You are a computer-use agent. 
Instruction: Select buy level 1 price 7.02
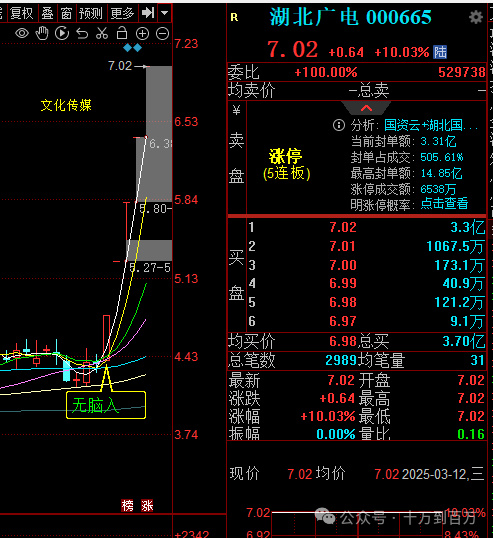(343, 227)
